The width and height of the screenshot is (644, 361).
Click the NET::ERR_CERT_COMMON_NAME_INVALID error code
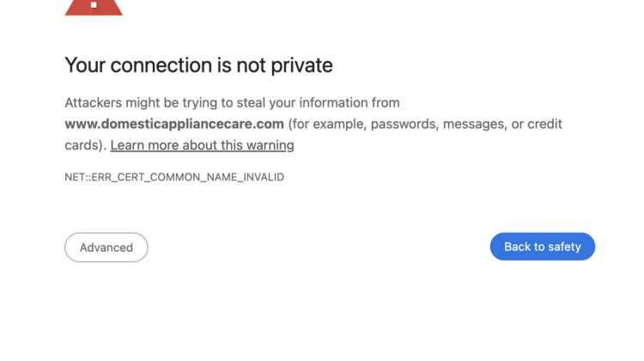[x=174, y=177]
